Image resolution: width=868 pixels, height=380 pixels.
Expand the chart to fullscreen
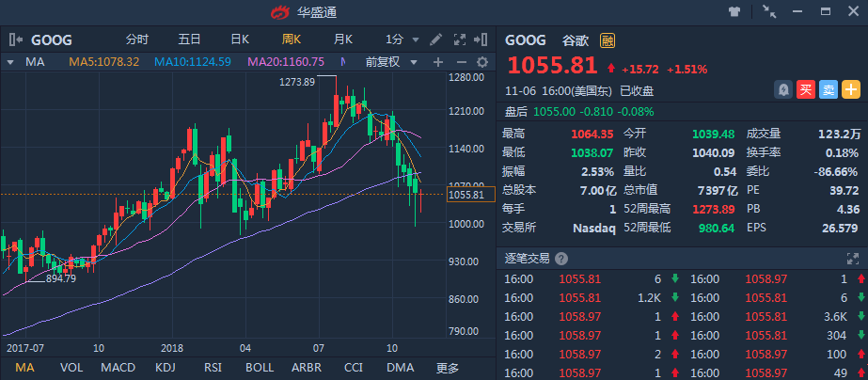(x=460, y=40)
